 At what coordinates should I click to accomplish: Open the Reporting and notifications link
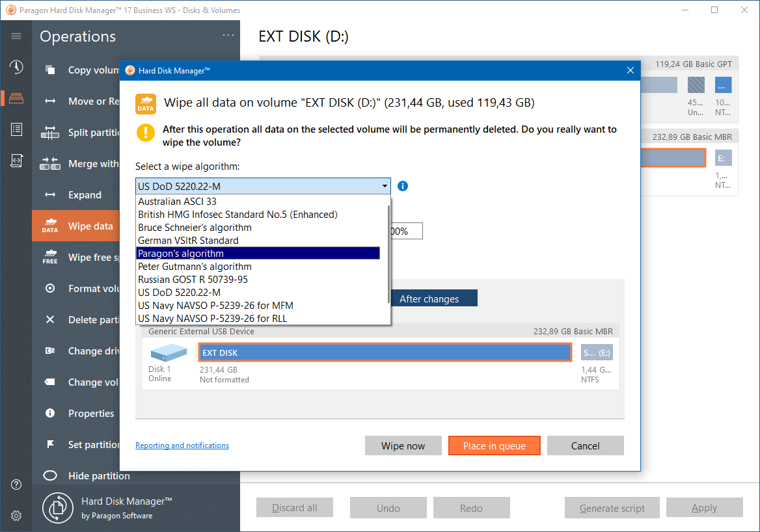point(182,446)
